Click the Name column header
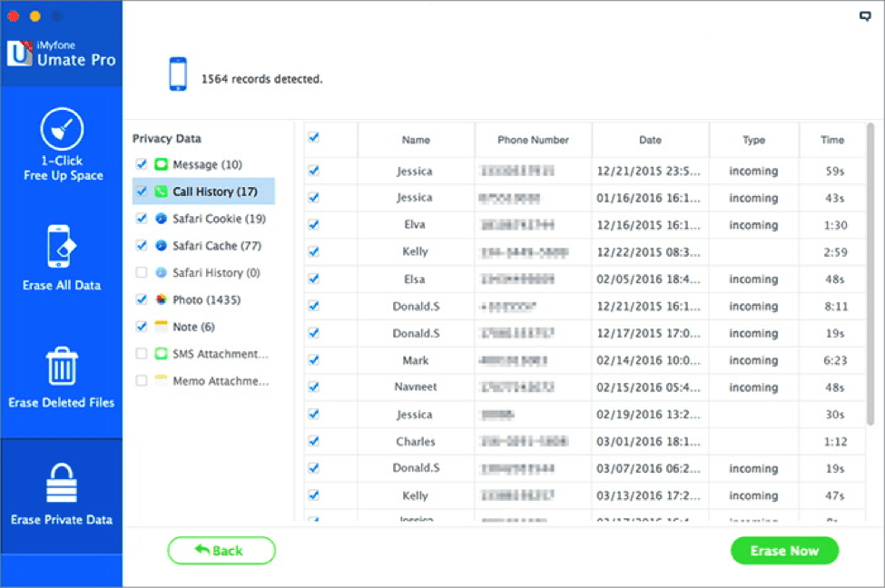The image size is (885, 588). (416, 140)
